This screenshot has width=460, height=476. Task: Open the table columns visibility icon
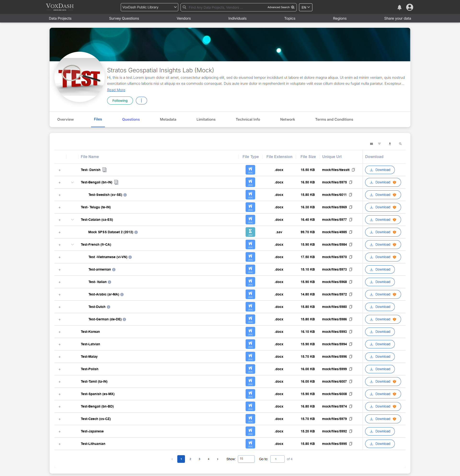[371, 144]
